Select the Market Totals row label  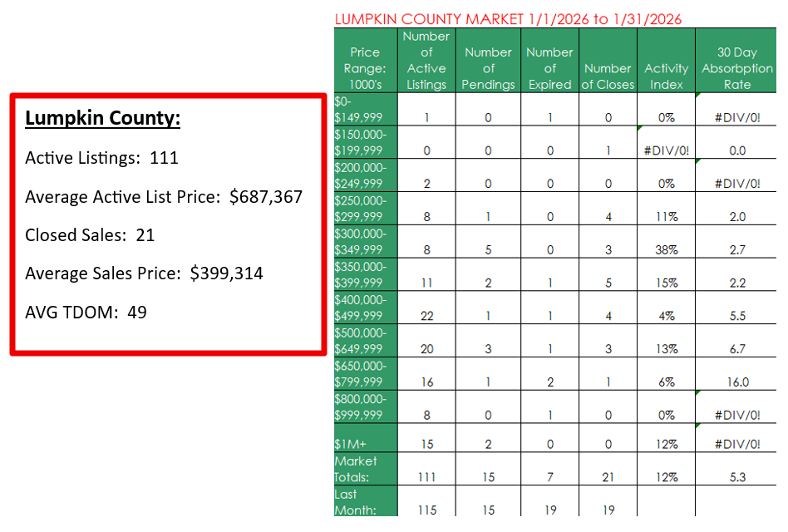coord(357,469)
